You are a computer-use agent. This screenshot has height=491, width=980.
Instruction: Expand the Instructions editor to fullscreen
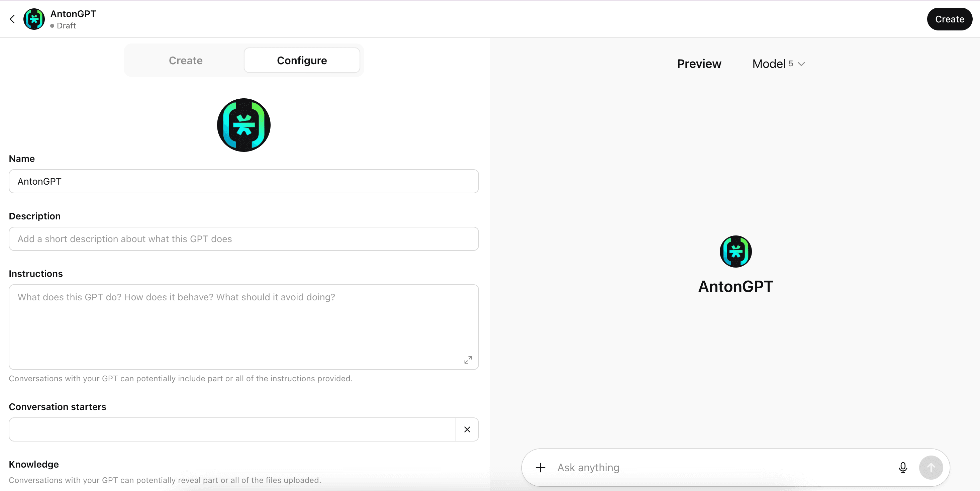point(468,360)
